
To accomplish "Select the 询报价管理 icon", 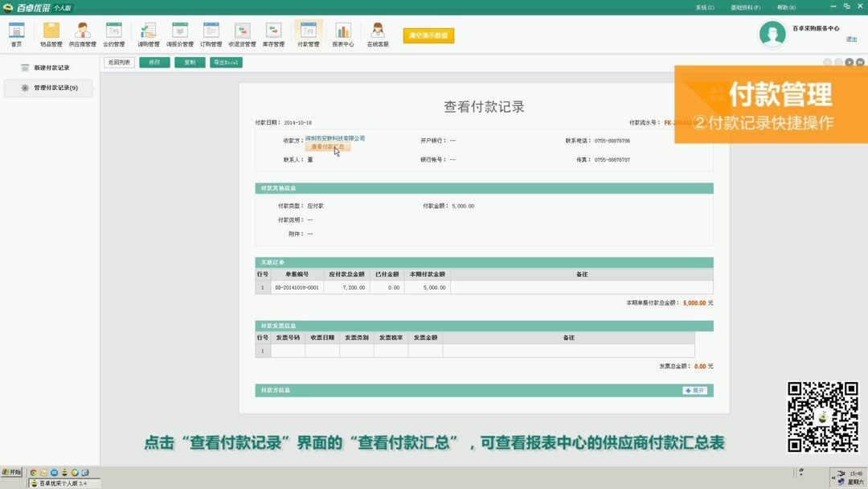I will click(x=179, y=35).
